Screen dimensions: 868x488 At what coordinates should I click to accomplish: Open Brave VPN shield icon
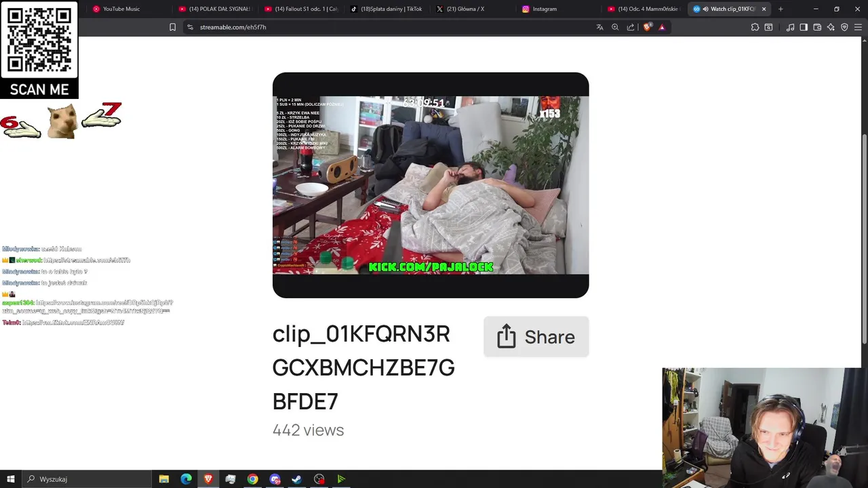(x=844, y=27)
